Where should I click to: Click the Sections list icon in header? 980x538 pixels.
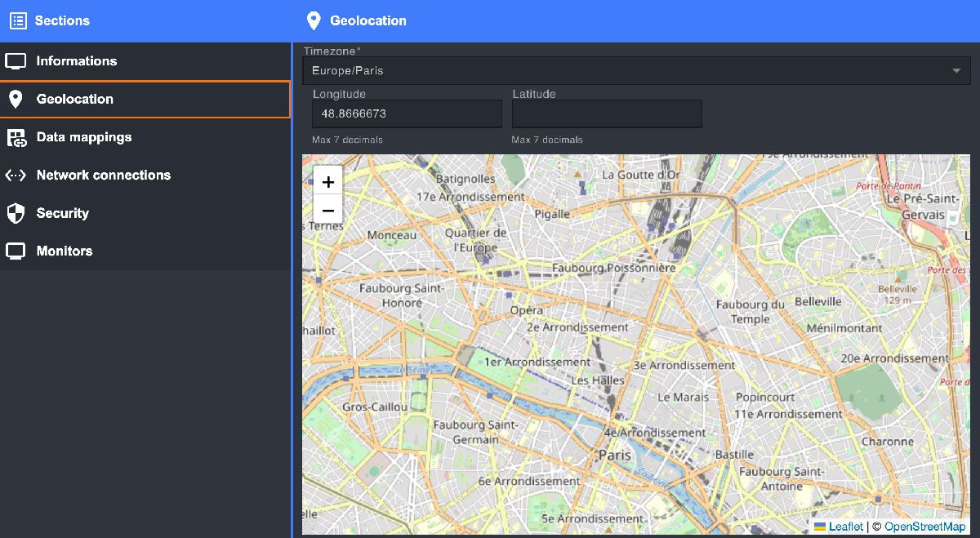point(18,20)
